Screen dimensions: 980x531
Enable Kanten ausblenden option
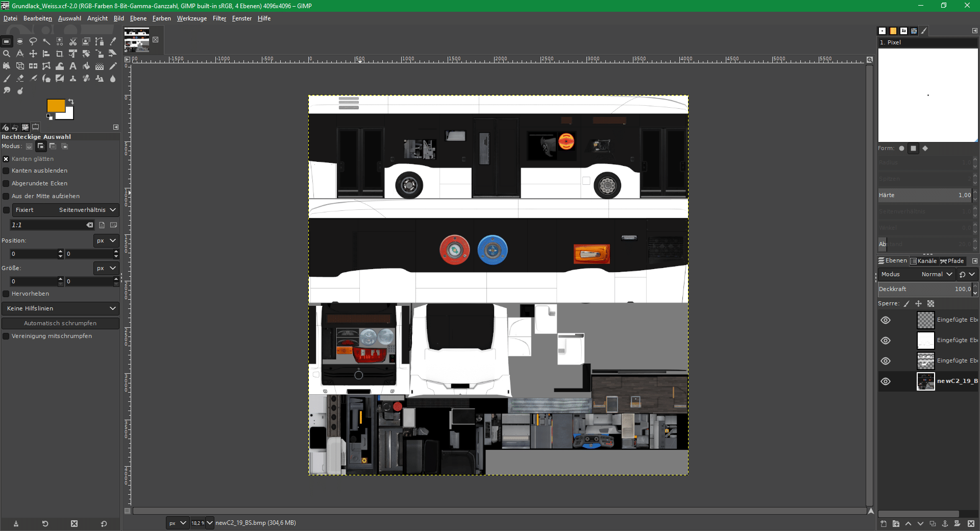click(6, 171)
